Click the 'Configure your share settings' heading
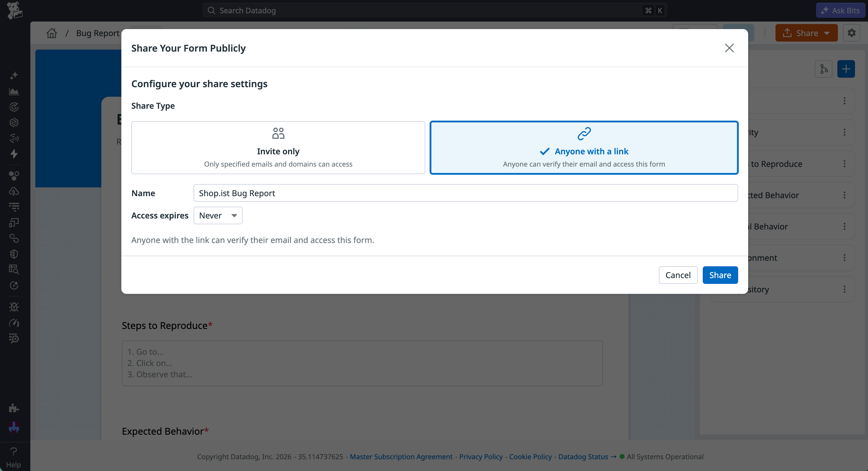868x471 pixels. pyautogui.click(x=199, y=83)
